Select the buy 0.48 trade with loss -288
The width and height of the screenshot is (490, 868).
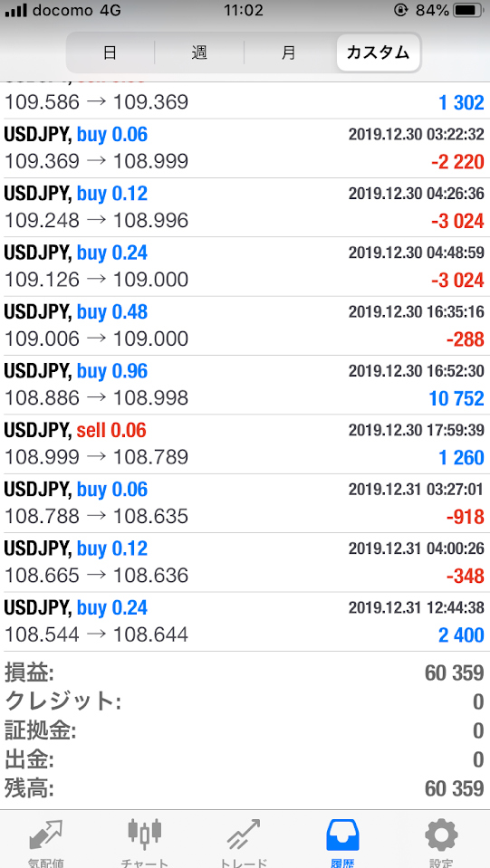pos(245,326)
